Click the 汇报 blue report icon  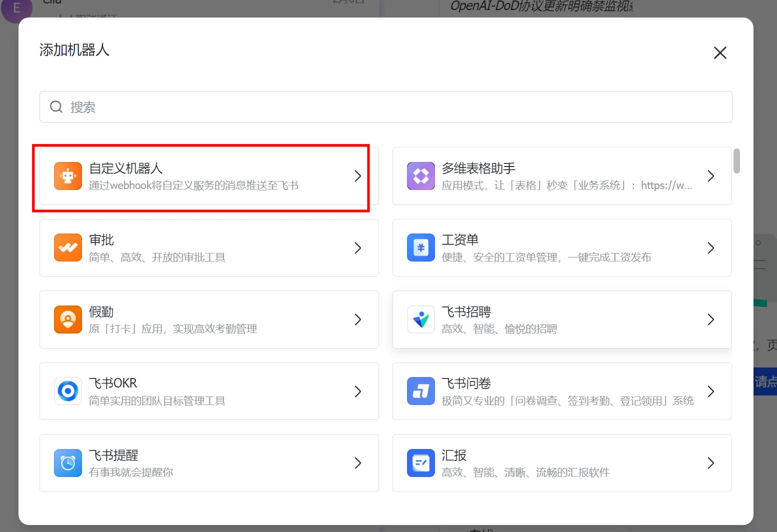pyautogui.click(x=421, y=463)
